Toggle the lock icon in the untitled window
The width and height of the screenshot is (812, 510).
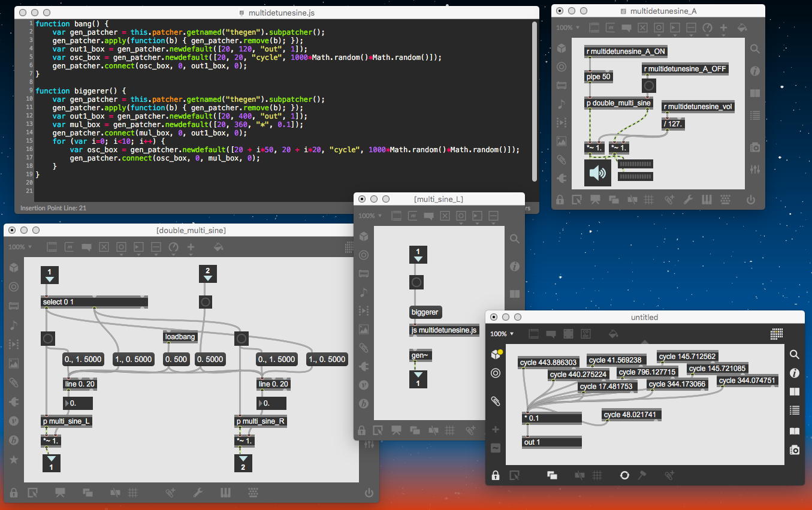[496, 475]
